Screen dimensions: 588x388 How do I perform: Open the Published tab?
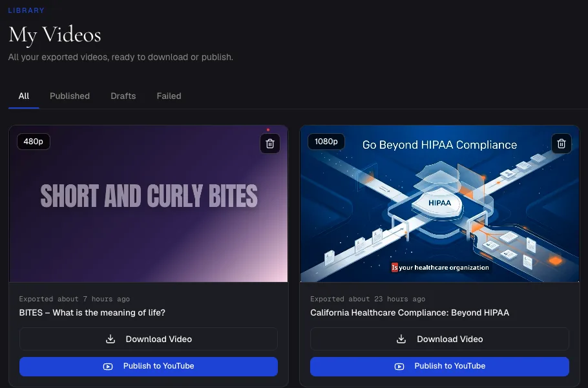(70, 96)
